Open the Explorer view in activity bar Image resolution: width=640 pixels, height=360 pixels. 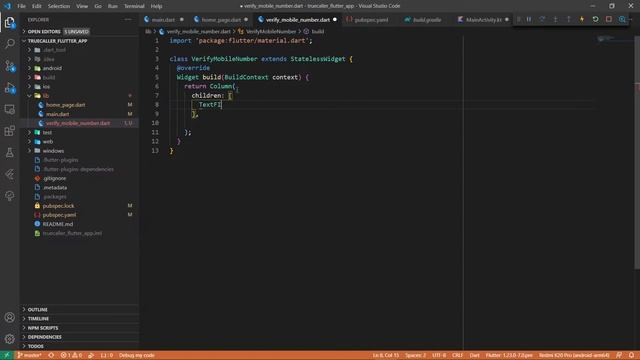9,22
